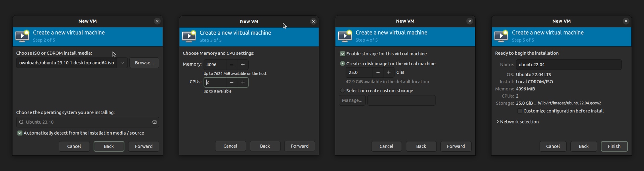Image resolution: width=644 pixels, height=171 pixels.
Task: Click Memory value input field
Action: tap(215, 65)
